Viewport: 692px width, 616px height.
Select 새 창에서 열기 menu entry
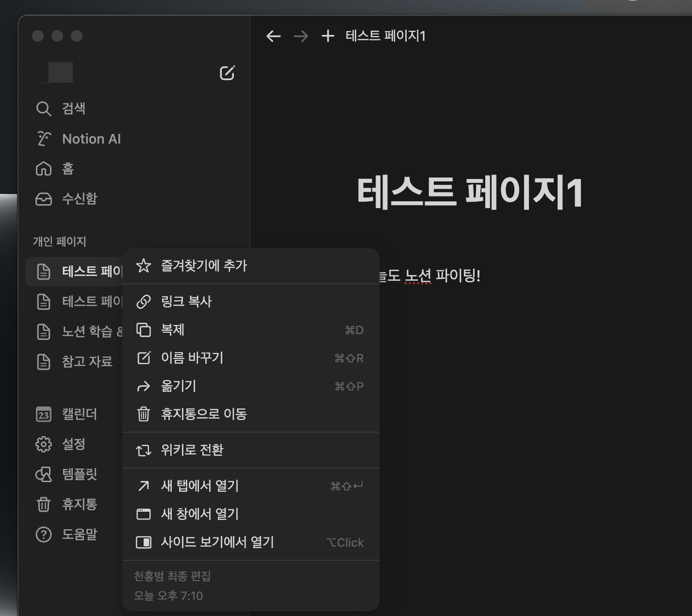[x=250, y=514]
